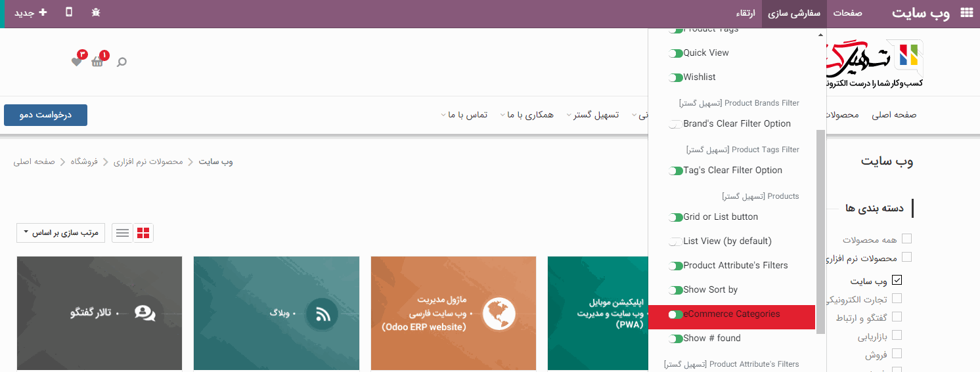Click the bug debug icon

pos(96,12)
